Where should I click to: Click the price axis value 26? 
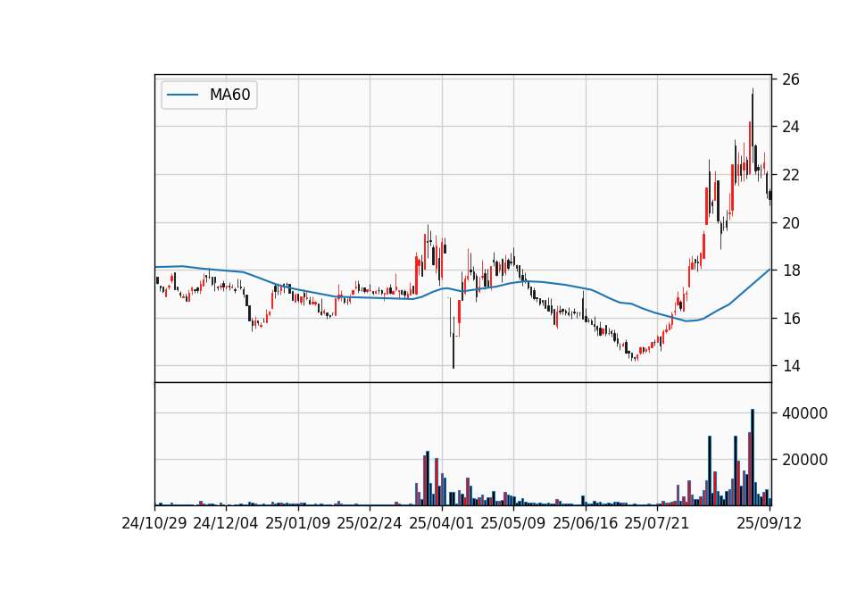point(791,79)
